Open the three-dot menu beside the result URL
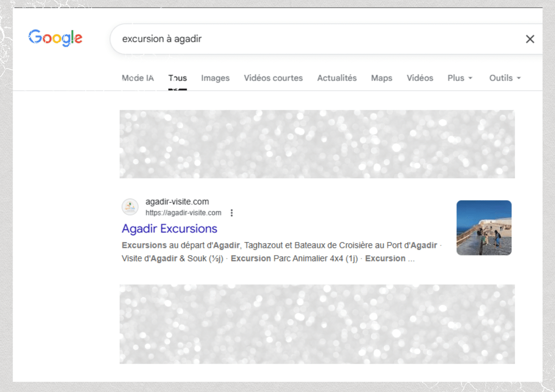 232,213
